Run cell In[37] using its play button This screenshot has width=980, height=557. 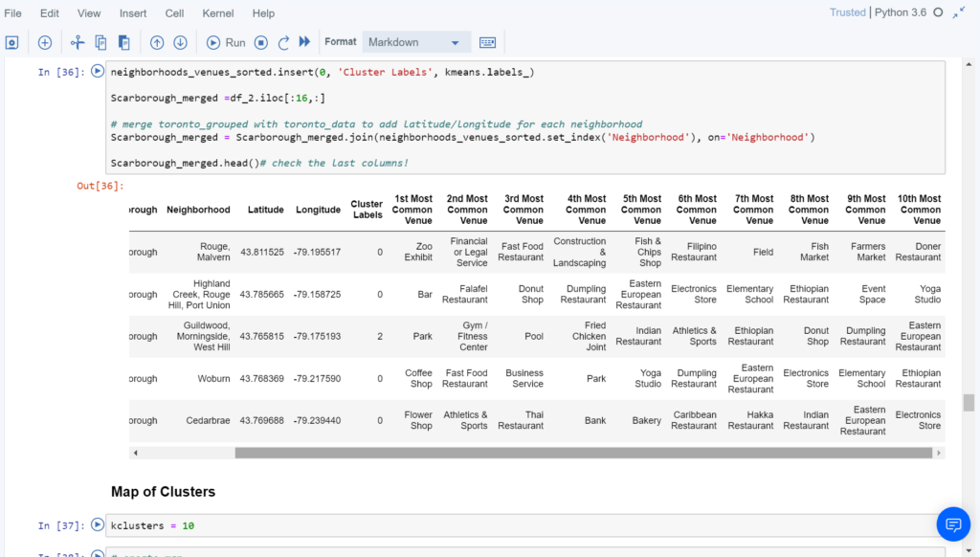click(x=97, y=524)
